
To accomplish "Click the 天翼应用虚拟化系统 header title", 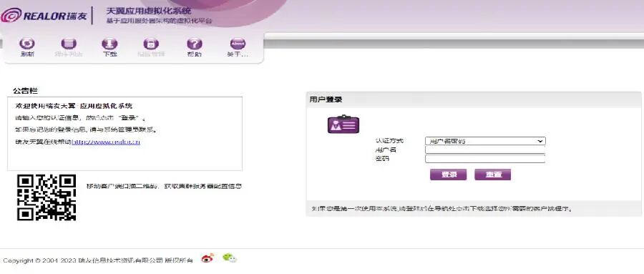I will [x=148, y=11].
